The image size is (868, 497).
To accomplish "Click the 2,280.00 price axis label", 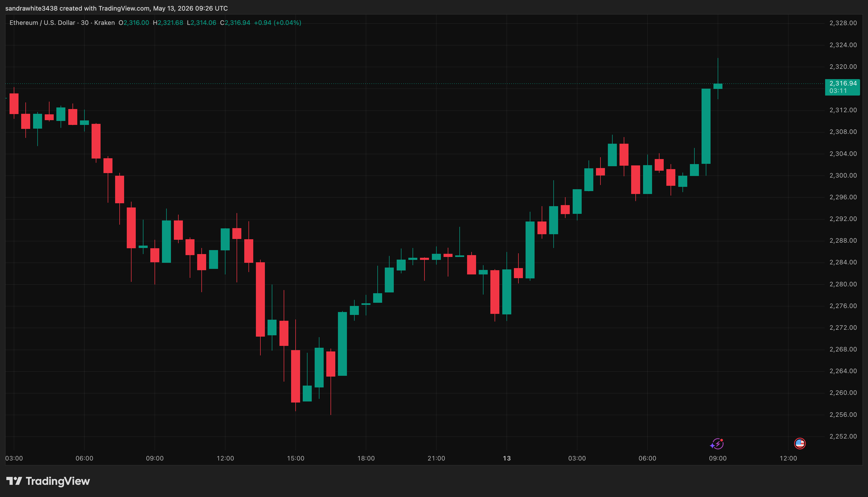I will 843,284.
